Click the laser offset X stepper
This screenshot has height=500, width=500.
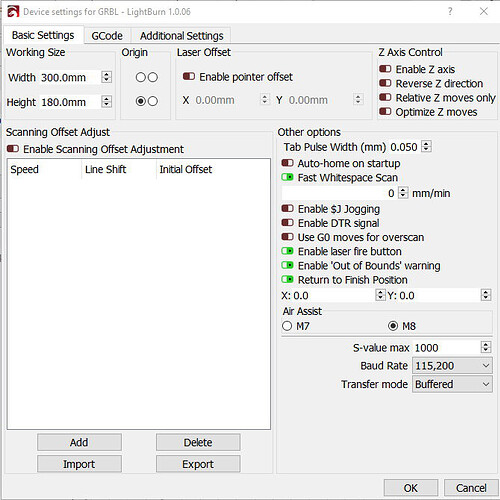tap(265, 99)
